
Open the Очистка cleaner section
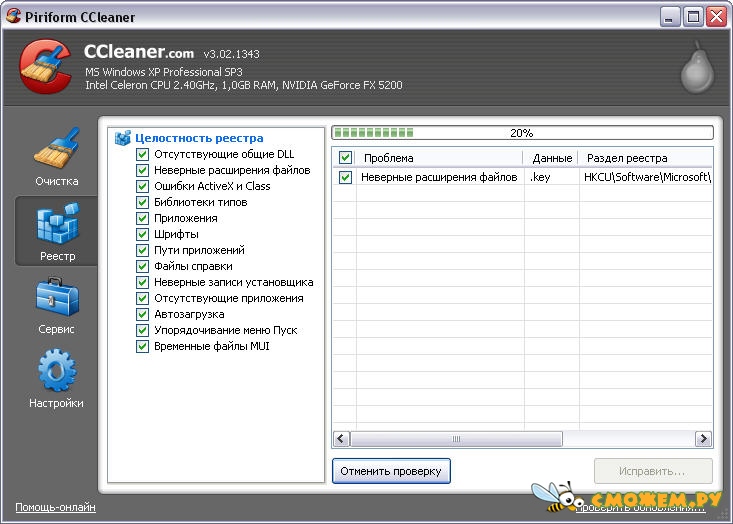(x=57, y=157)
